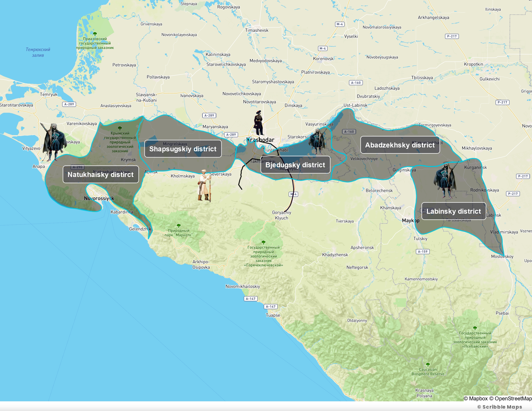Click the Kropotkin town label

click(473, 64)
